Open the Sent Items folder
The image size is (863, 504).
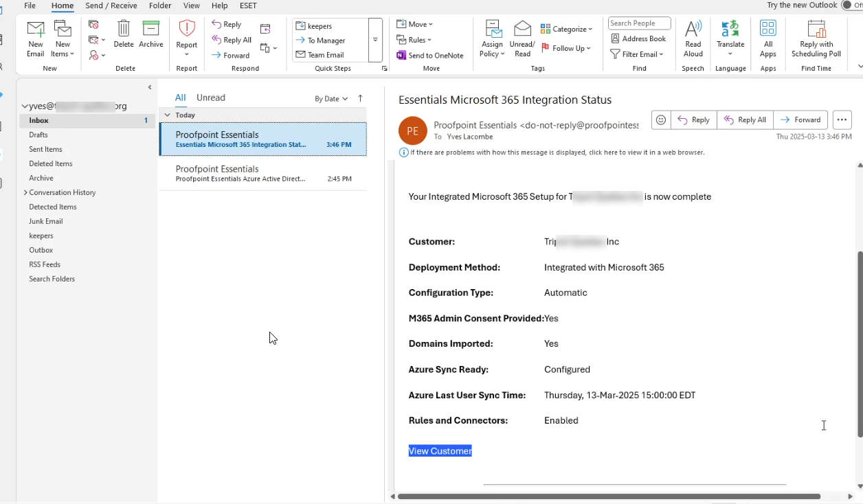click(45, 149)
